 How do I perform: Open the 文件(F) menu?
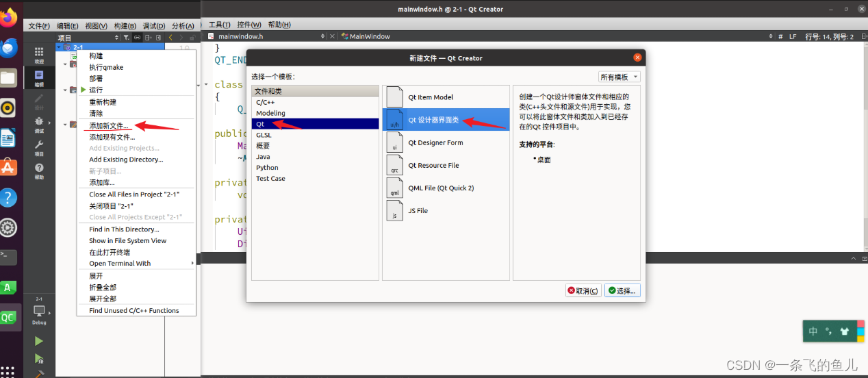[x=39, y=25]
